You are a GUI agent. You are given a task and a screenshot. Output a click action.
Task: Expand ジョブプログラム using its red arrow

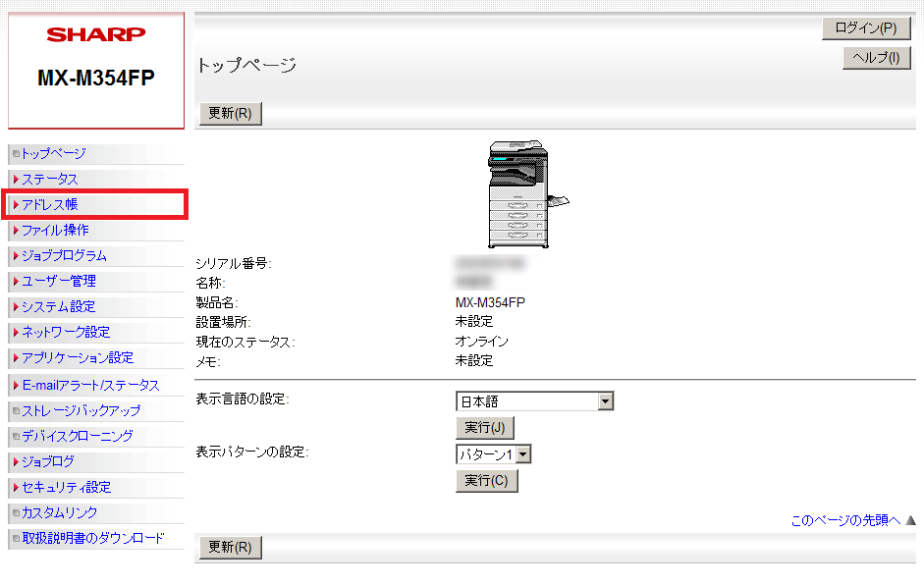[x=16, y=255]
